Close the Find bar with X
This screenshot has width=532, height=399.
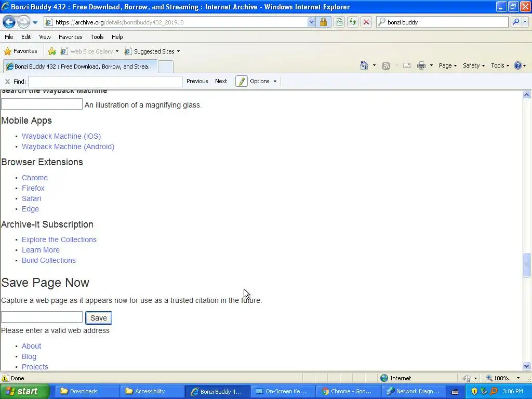click(x=7, y=82)
